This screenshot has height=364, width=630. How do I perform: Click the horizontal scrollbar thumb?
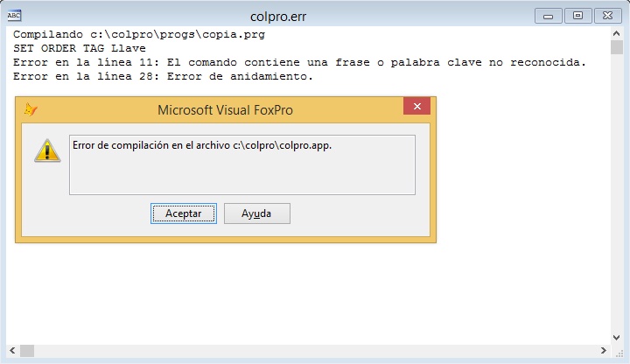[27, 351]
